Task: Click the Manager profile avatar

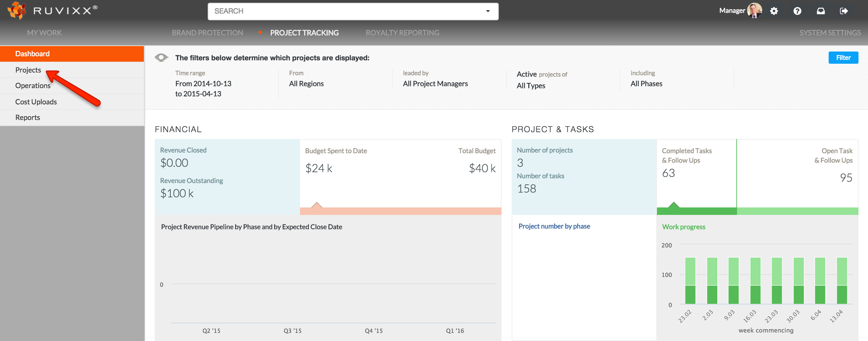Action: (754, 11)
